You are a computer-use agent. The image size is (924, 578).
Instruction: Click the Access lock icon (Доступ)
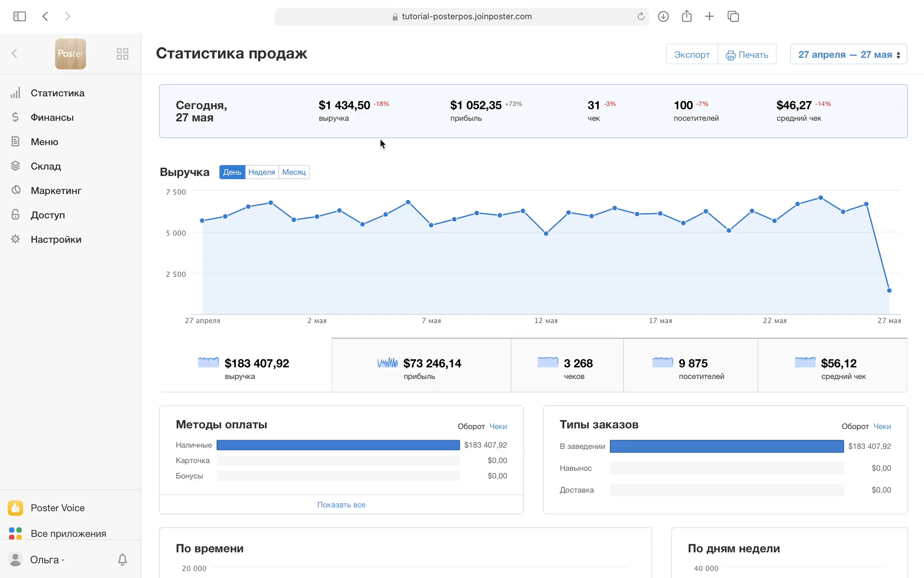click(x=15, y=215)
